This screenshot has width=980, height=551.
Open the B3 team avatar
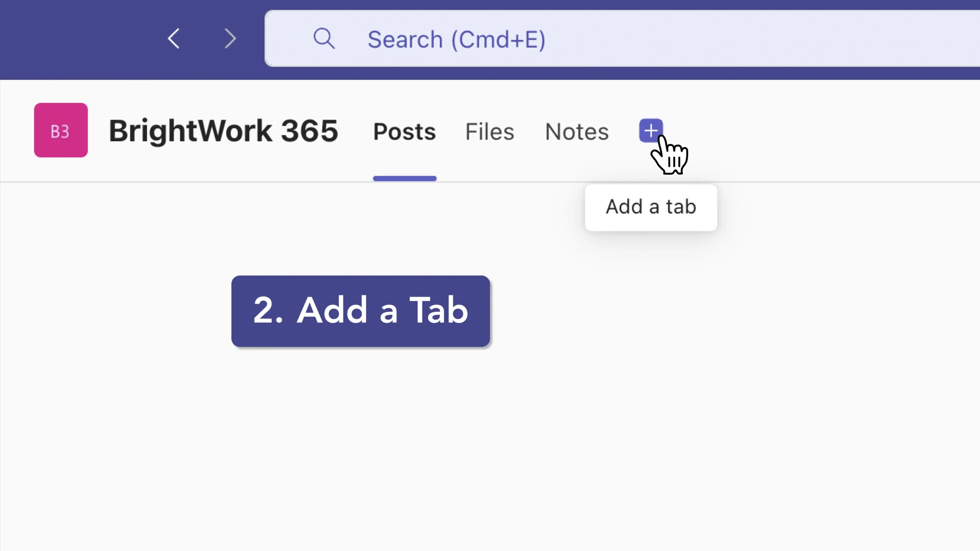61,130
